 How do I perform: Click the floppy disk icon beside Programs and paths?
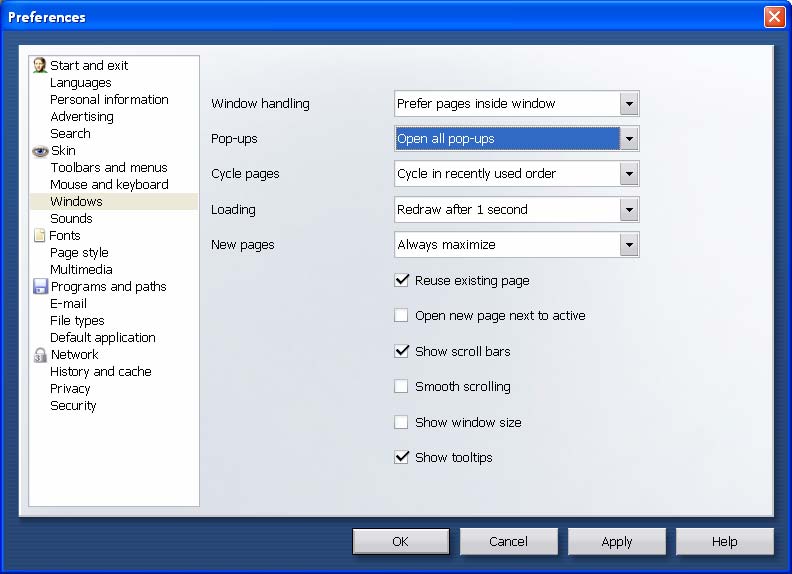[40, 287]
